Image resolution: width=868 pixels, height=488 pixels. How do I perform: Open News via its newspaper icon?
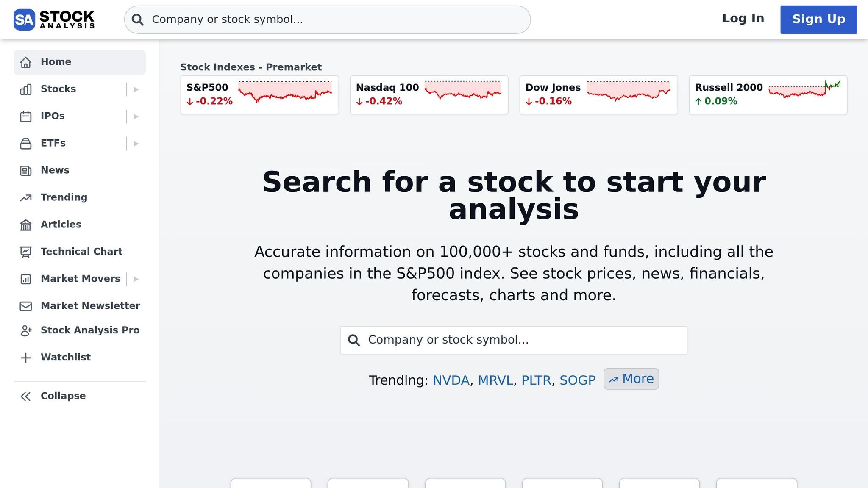26,170
